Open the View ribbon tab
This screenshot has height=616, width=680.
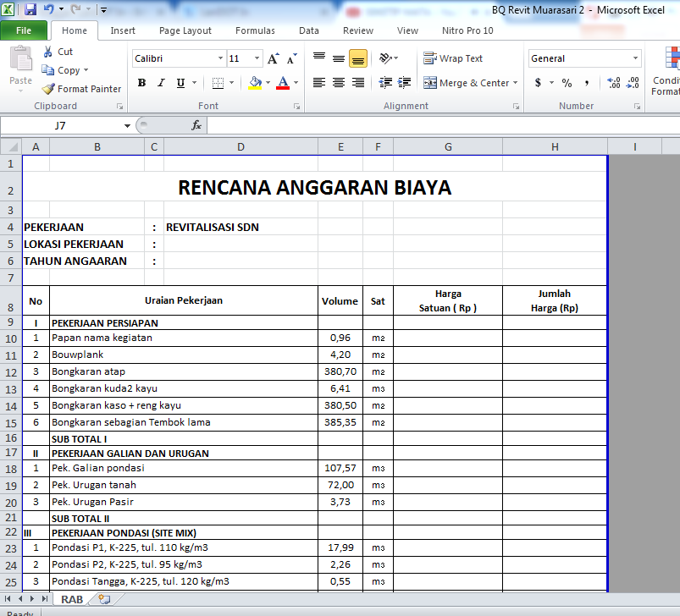[407, 30]
